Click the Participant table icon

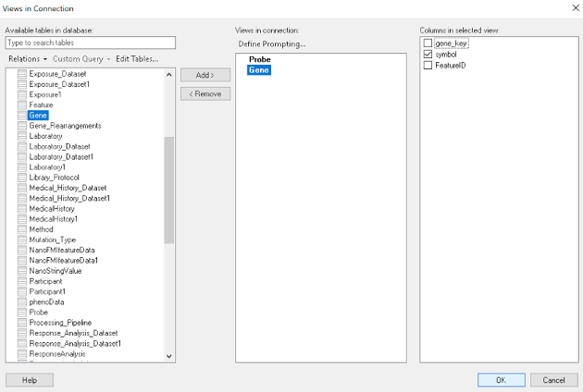click(x=23, y=281)
